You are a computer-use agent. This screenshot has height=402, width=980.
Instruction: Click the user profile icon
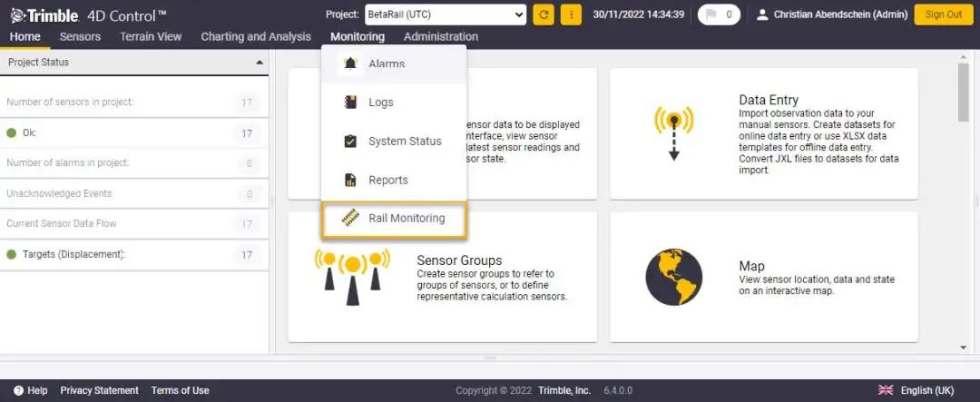[762, 15]
